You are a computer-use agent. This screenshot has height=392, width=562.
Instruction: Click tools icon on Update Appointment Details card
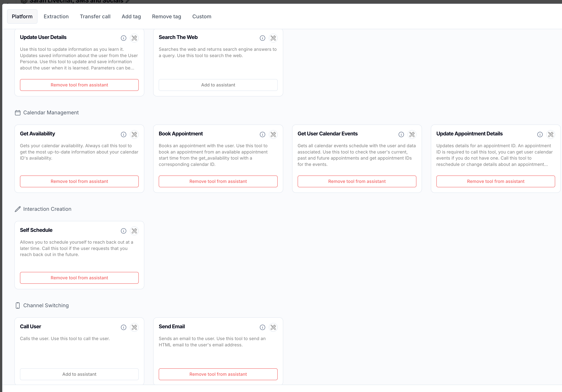(551, 134)
